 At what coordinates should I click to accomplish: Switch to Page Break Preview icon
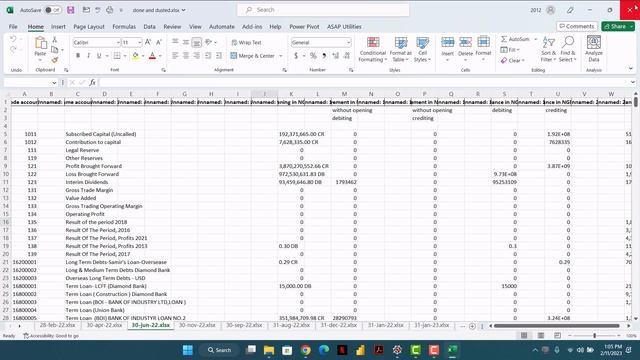[x=558, y=336]
